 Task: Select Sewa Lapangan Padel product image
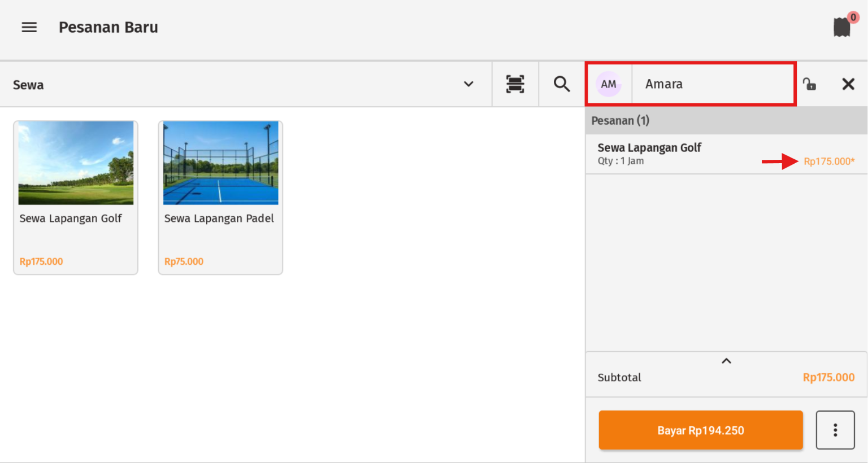(x=220, y=163)
